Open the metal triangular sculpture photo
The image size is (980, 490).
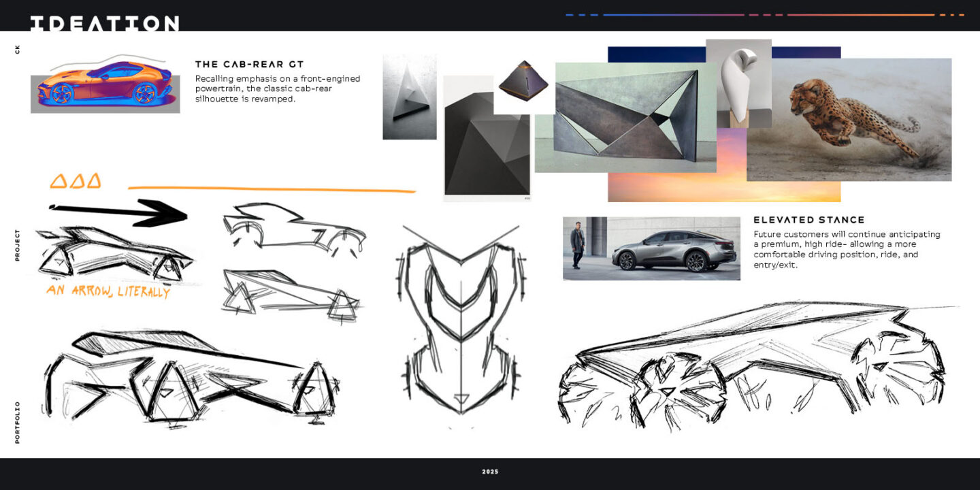[626, 117]
